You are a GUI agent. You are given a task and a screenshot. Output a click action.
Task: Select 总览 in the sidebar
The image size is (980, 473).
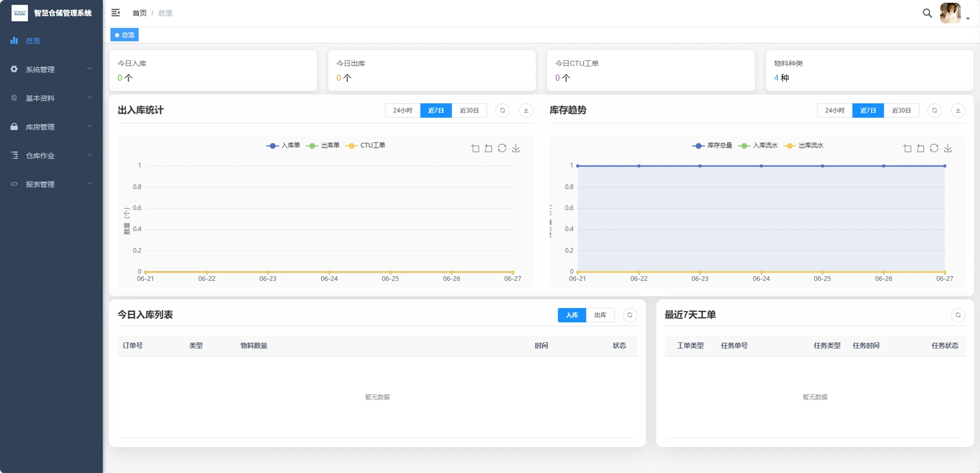51,41
